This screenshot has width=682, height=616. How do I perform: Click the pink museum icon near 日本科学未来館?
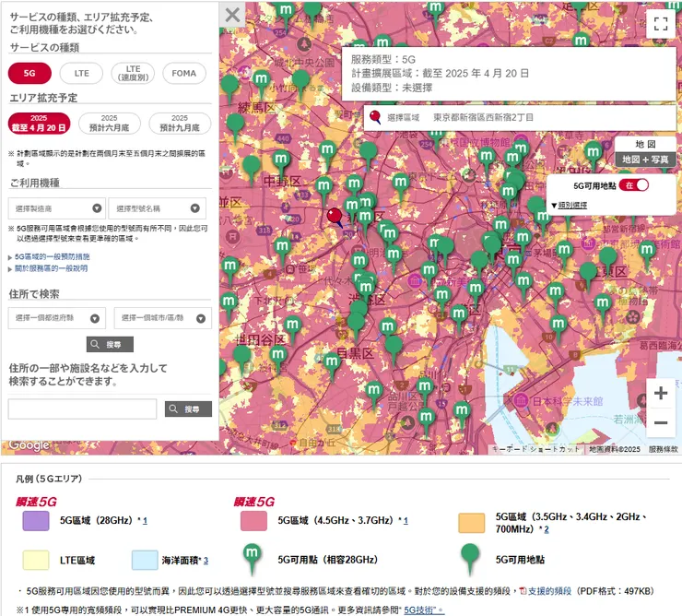coord(521,400)
